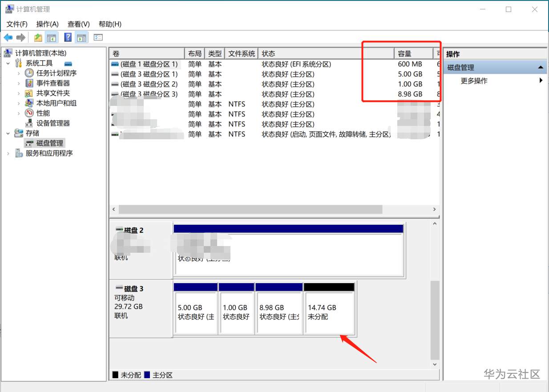549x392 pixels.
Task: Sort by the 文件系统 column header
Action: coord(242,53)
